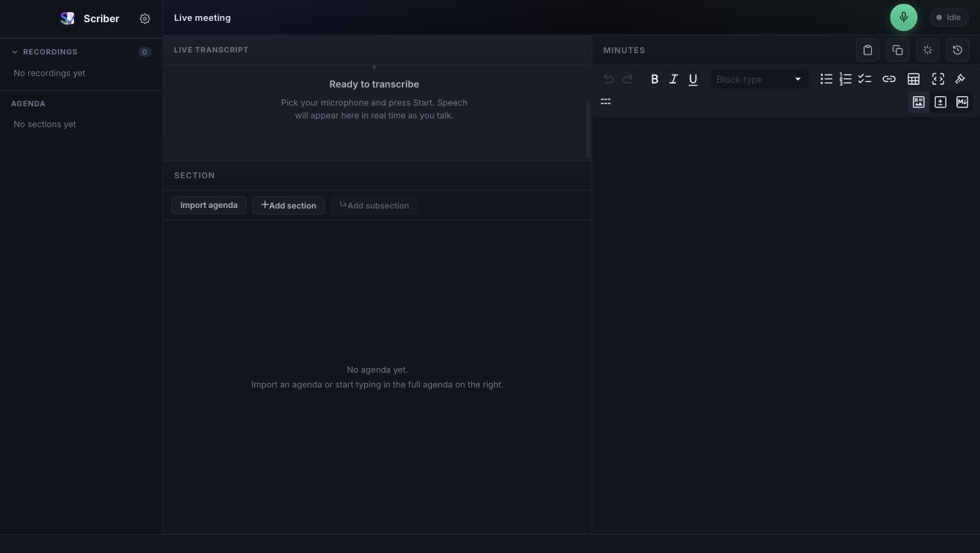The width and height of the screenshot is (980, 553).
Task: Click the SECTION panel heading
Action: 195,176
